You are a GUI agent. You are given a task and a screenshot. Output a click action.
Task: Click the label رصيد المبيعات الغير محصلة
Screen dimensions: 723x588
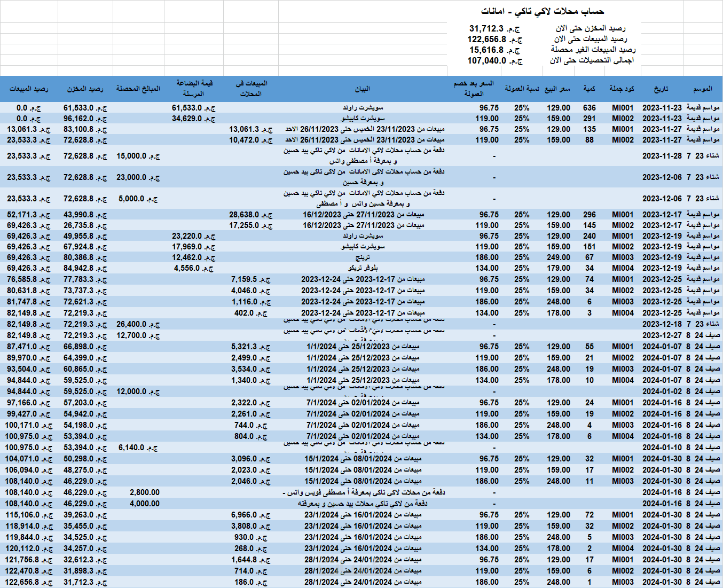(x=593, y=50)
